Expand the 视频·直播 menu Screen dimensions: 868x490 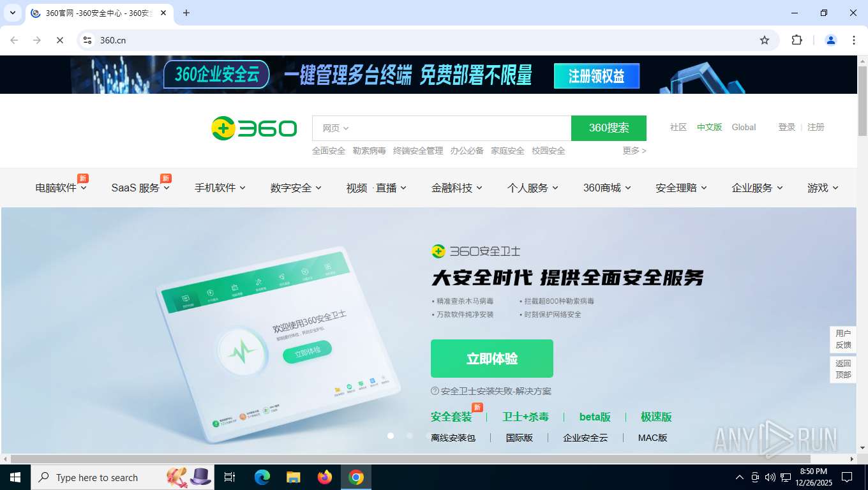376,188
